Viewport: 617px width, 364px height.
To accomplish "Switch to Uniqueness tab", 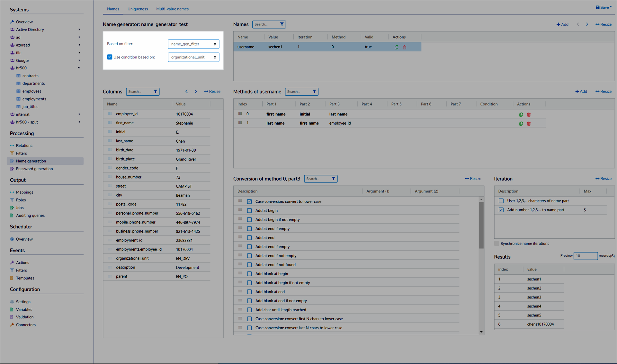I will [x=138, y=9].
